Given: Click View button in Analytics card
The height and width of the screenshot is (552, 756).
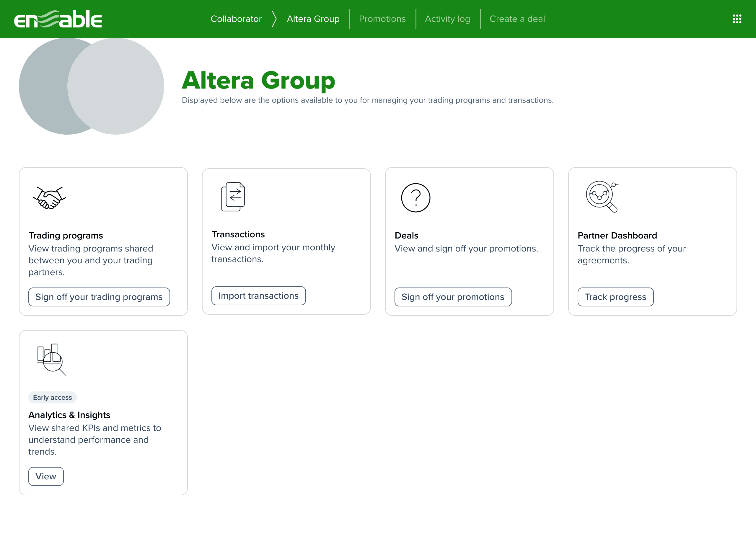Looking at the screenshot, I should tap(46, 476).
